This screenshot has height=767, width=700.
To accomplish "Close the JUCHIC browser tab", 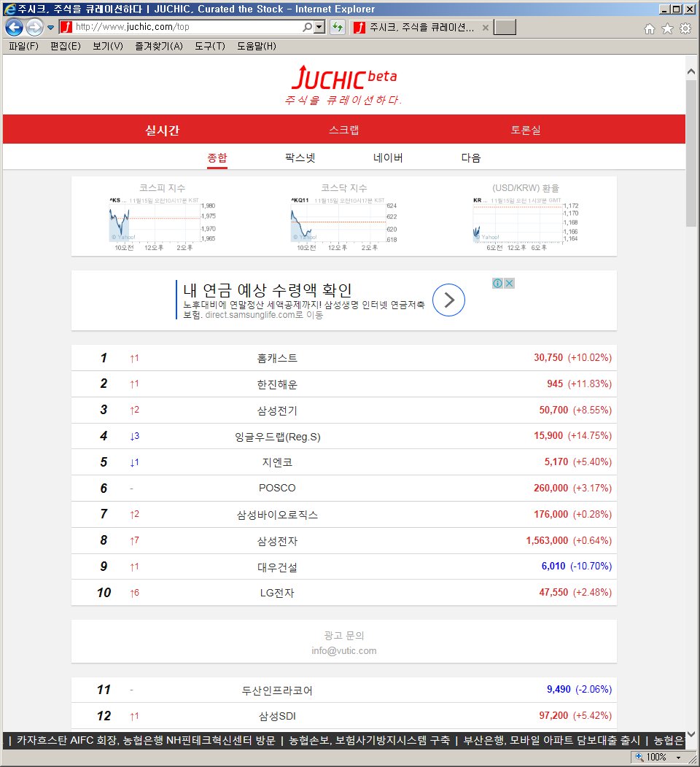I will coord(485,28).
